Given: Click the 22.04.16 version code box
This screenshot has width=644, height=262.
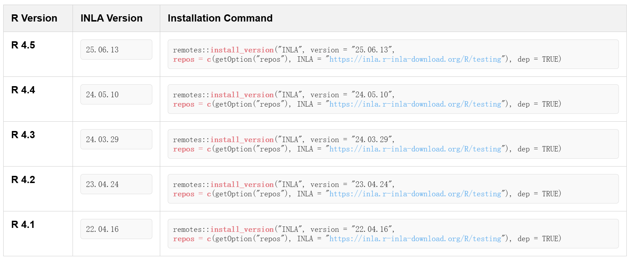Looking at the screenshot, I should pyautogui.click(x=116, y=229).
